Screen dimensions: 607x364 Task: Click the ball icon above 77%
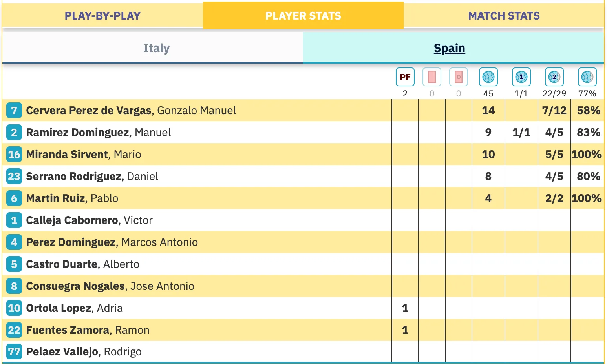click(x=587, y=77)
